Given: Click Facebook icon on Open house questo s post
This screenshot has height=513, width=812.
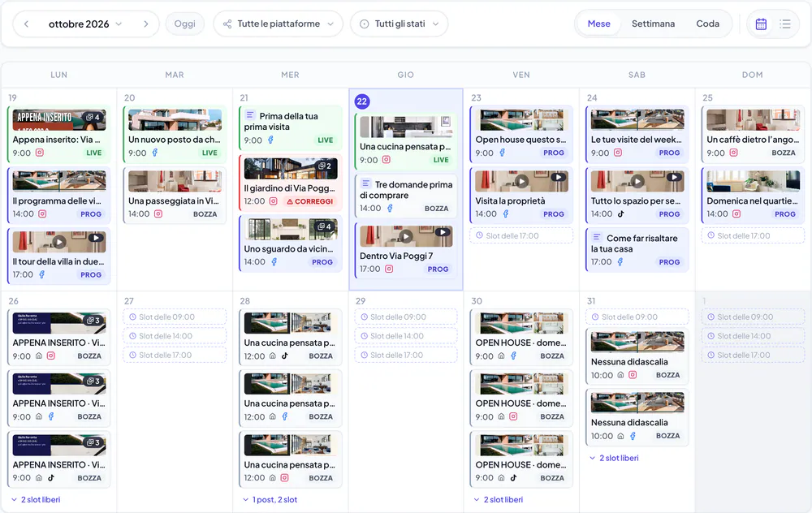Looking at the screenshot, I should pyautogui.click(x=502, y=153).
